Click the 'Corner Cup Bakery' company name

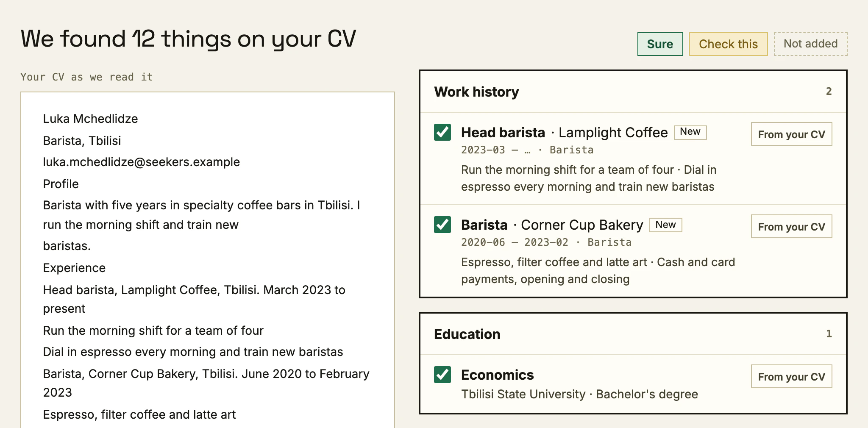pyautogui.click(x=582, y=225)
